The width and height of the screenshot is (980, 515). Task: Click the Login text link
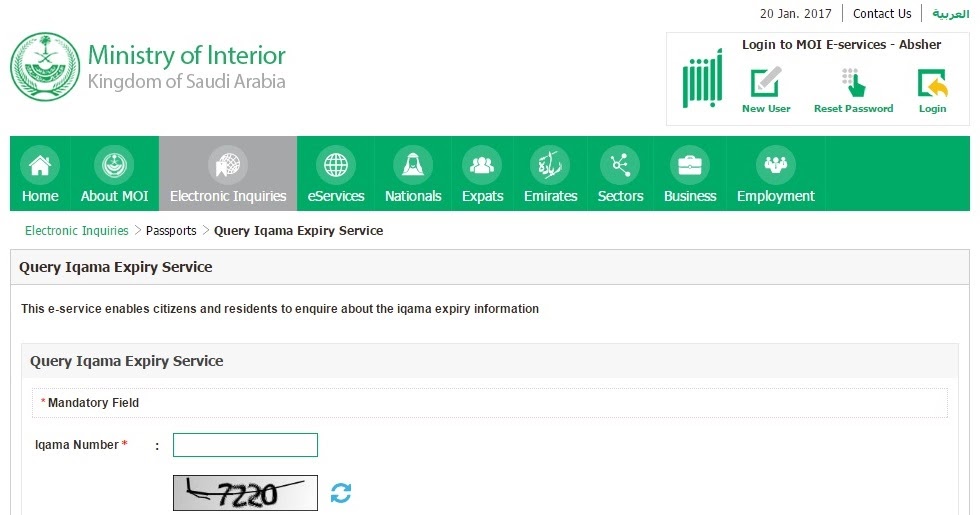click(x=932, y=109)
